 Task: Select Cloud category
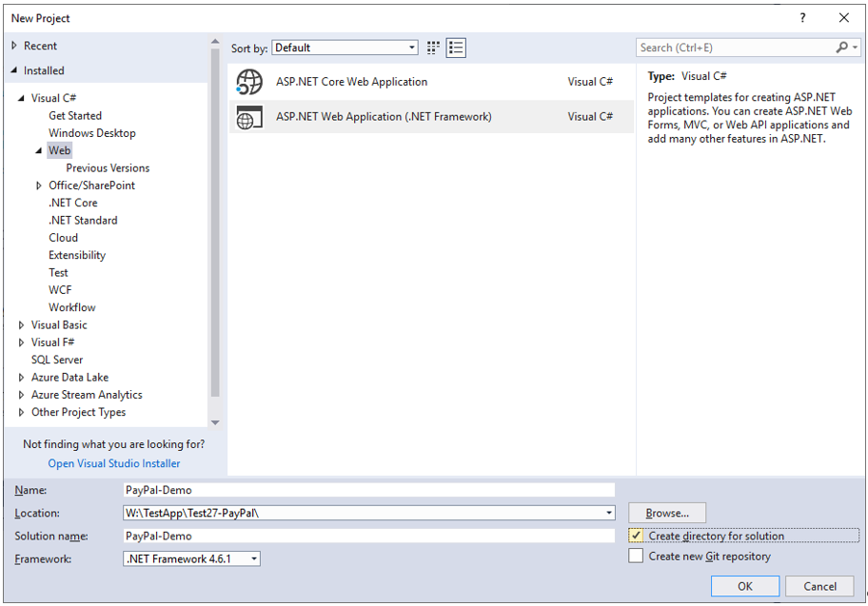click(x=63, y=238)
